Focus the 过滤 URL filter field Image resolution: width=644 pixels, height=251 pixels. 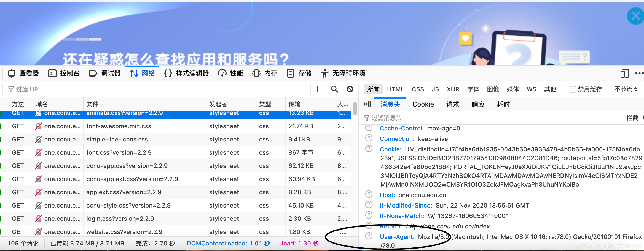point(157,89)
